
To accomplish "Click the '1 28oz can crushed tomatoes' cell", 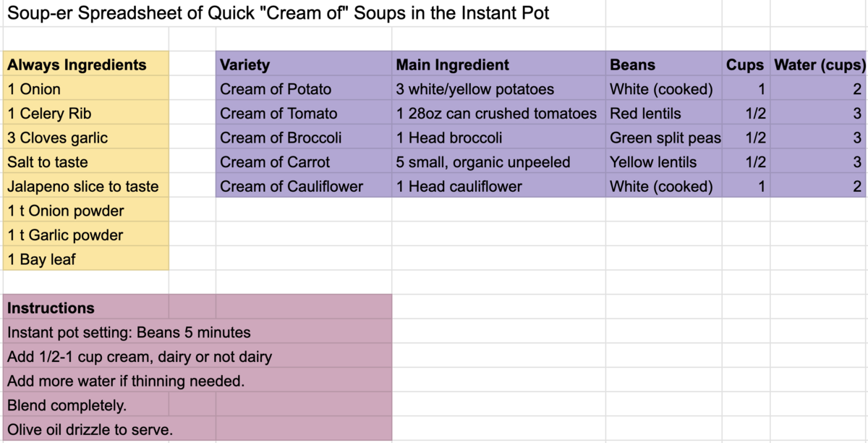I will click(499, 113).
